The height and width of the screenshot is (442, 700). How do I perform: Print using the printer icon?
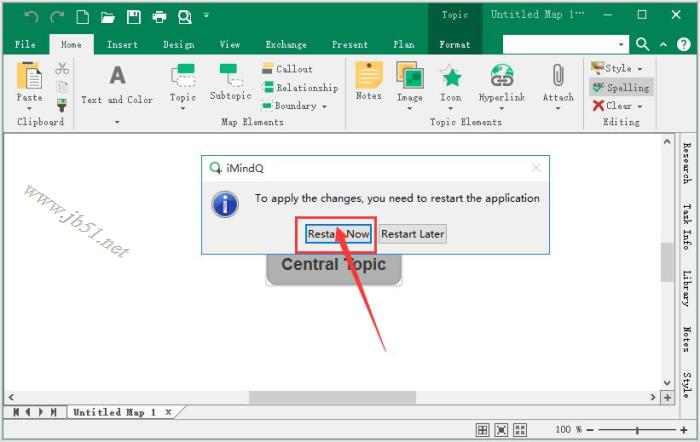coord(159,17)
